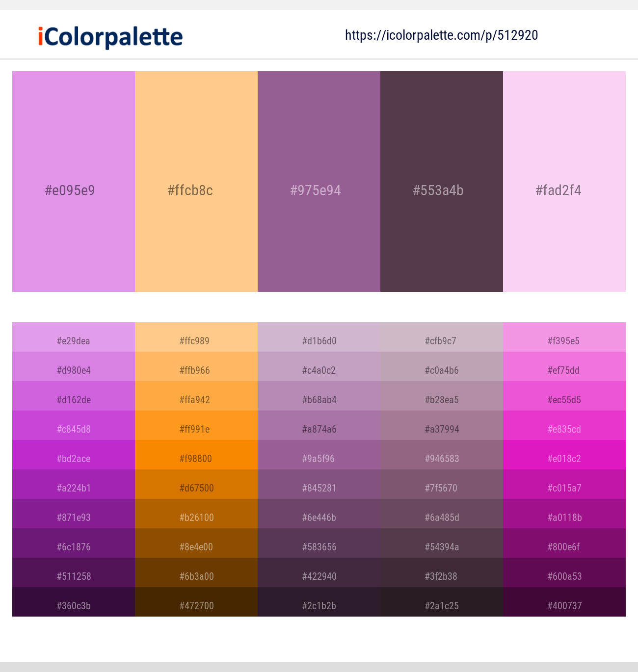Click the #e29dea shade cell
The width and height of the screenshot is (638, 672).
74,337
